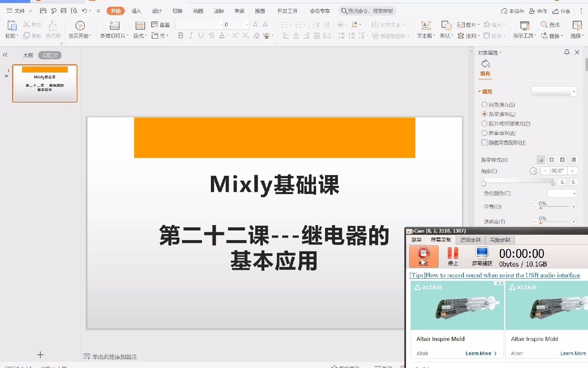Select the 图片或纹理填充 radio option

click(x=484, y=124)
